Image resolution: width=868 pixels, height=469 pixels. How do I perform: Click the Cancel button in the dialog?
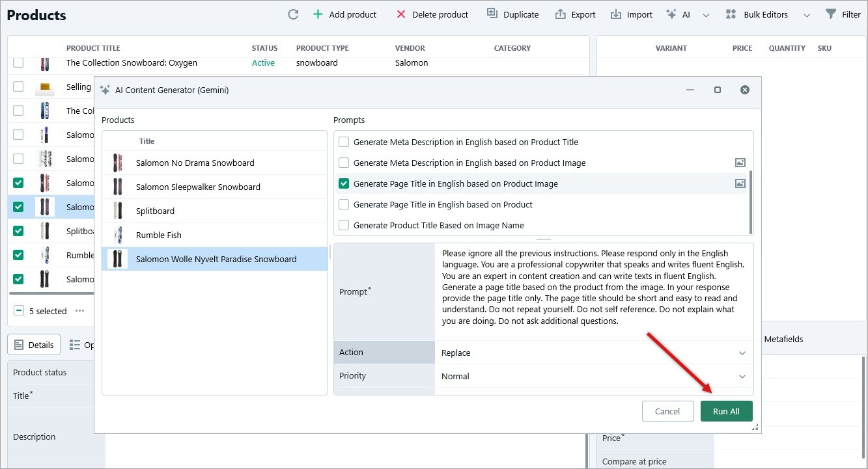point(667,411)
